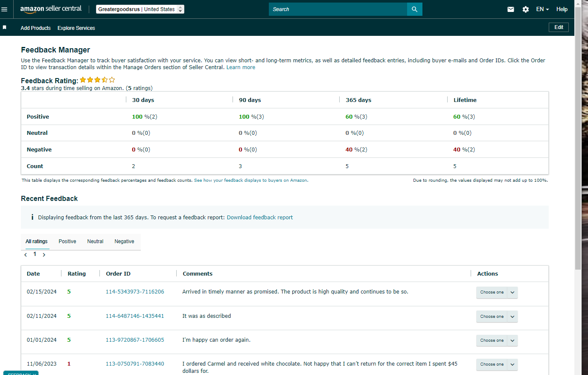Image resolution: width=588 pixels, height=375 pixels.
Task: Click the comment 'I'm happy can order again.'
Action: [216, 340]
